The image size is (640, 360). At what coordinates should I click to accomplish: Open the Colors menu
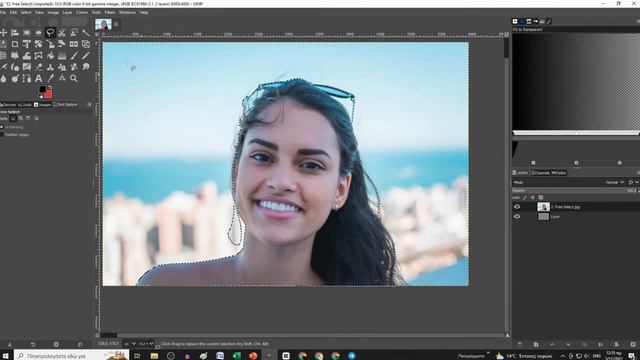(82, 12)
